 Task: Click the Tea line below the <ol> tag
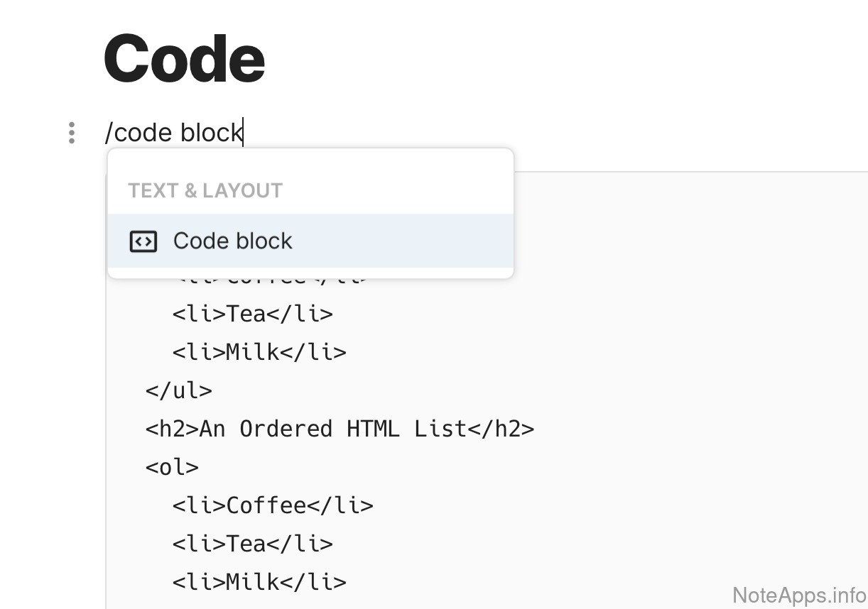(252, 544)
